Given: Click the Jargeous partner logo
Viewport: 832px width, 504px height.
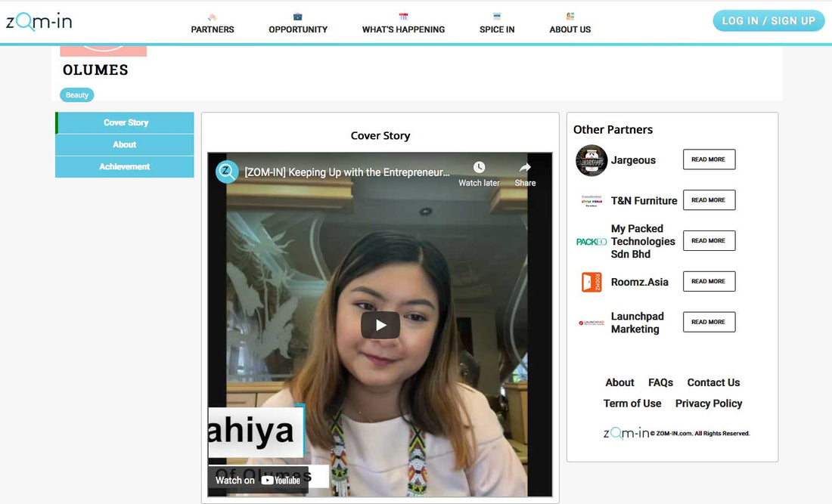Looking at the screenshot, I should click(x=591, y=160).
